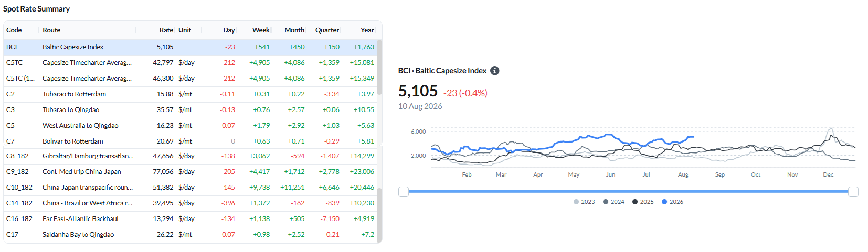Toggle the 2023 series in chart legend
Screen dimensions: 868x252
pyautogui.click(x=584, y=202)
